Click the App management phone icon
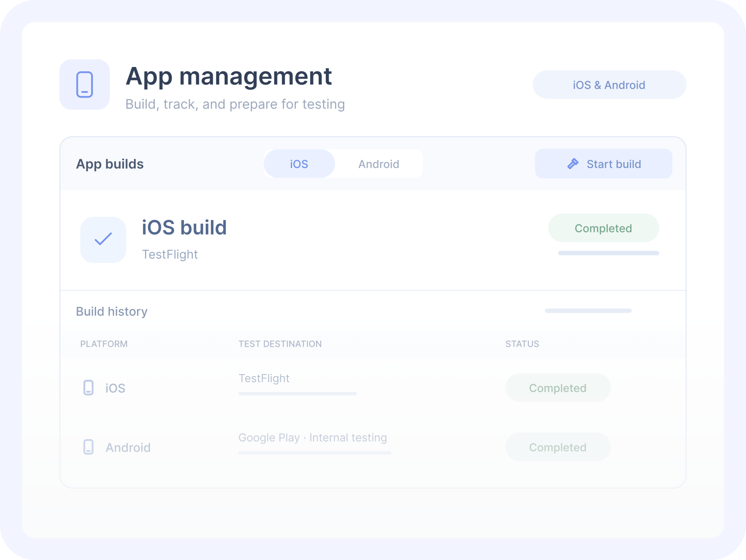Image resolution: width=746 pixels, height=560 pixels. pyautogui.click(x=85, y=84)
